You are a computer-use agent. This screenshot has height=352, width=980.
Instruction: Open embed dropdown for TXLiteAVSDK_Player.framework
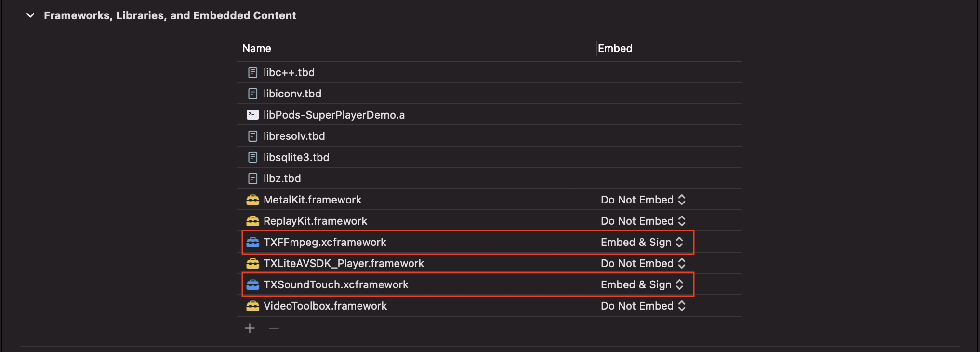tap(643, 263)
